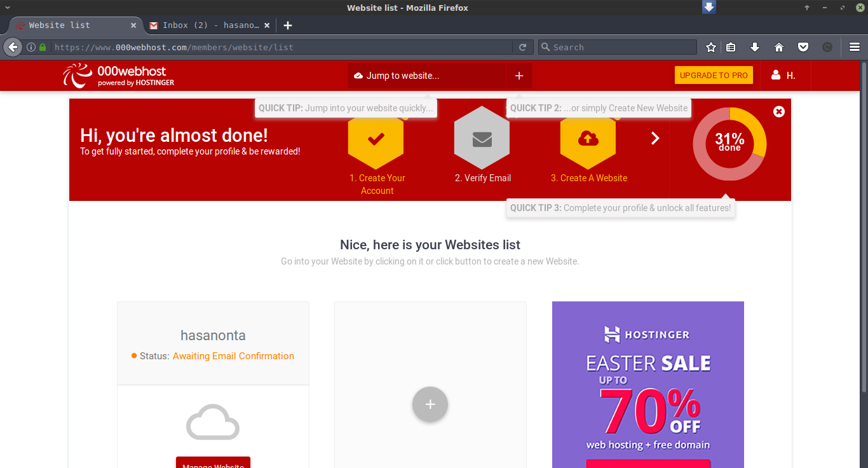This screenshot has width=868, height=468.
Task: Click the 31% done progress ring
Action: (x=729, y=144)
